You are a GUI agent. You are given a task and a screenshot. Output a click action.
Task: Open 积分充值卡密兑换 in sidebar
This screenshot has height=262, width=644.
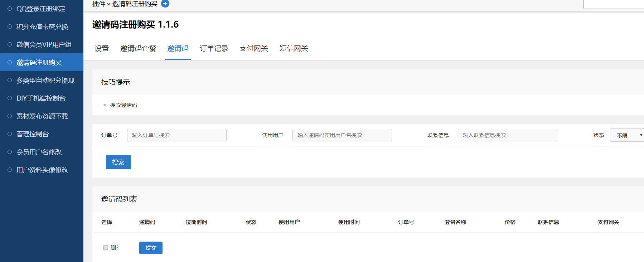42,26
